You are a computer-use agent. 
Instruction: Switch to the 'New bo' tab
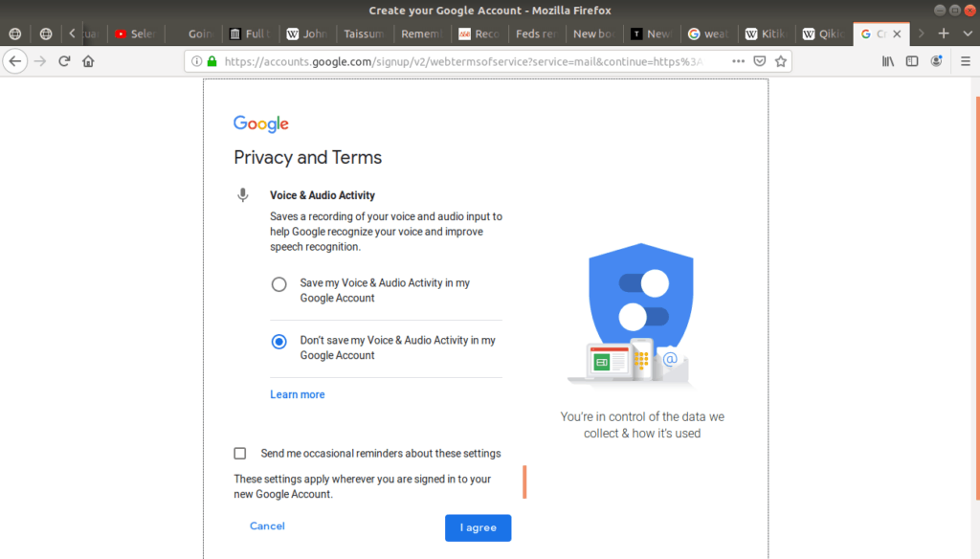click(593, 34)
